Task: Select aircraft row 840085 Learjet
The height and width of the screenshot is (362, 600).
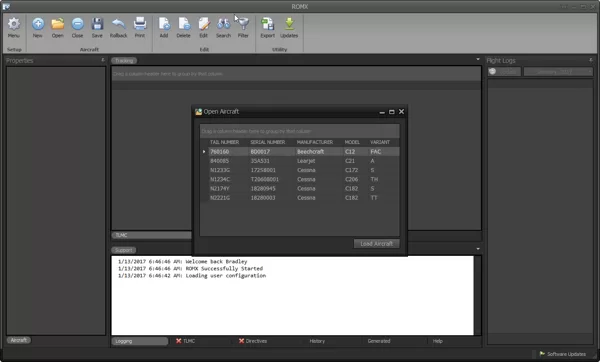Action: click(x=300, y=161)
